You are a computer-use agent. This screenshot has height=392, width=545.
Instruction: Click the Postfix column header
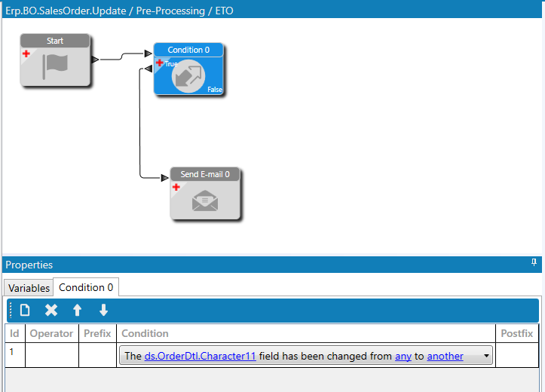point(517,333)
